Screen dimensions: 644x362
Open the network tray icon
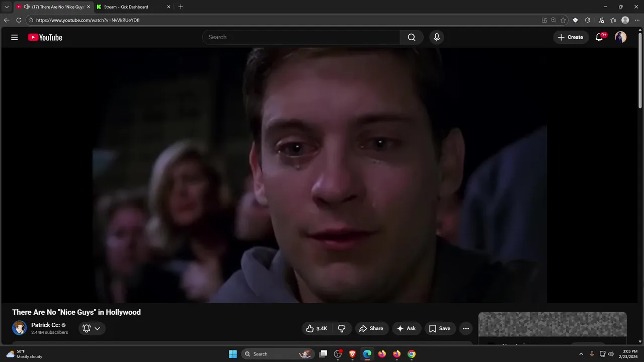(x=602, y=354)
